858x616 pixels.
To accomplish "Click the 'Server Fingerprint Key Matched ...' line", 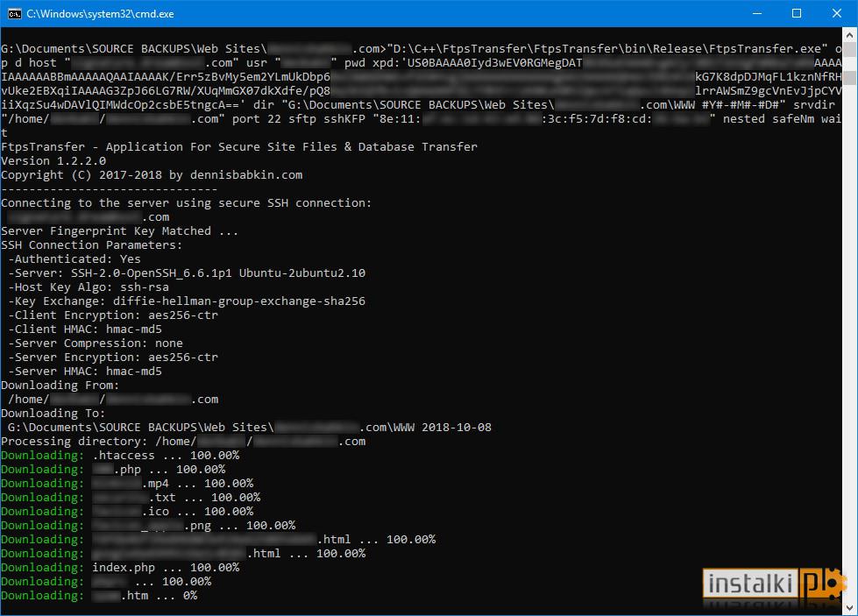I will pos(120,230).
